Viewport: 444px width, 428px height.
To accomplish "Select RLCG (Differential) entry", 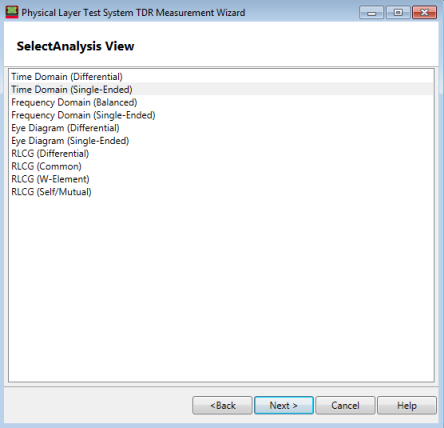I will 221,154.
